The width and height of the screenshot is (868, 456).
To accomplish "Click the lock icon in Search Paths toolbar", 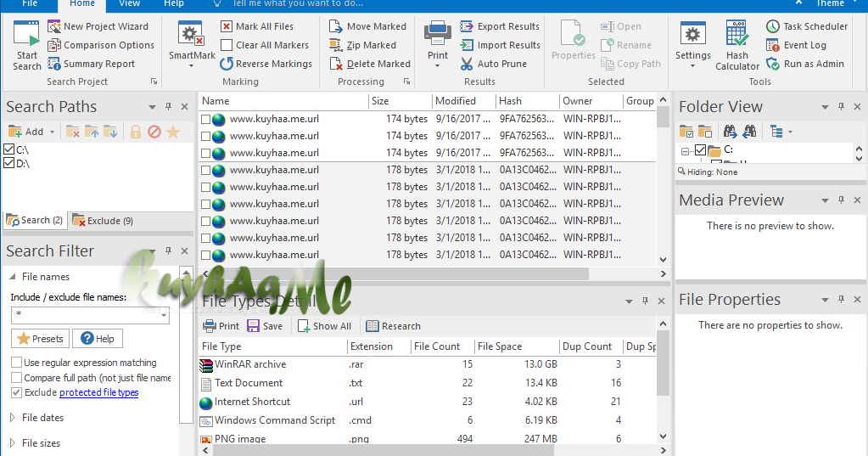I will (x=136, y=132).
